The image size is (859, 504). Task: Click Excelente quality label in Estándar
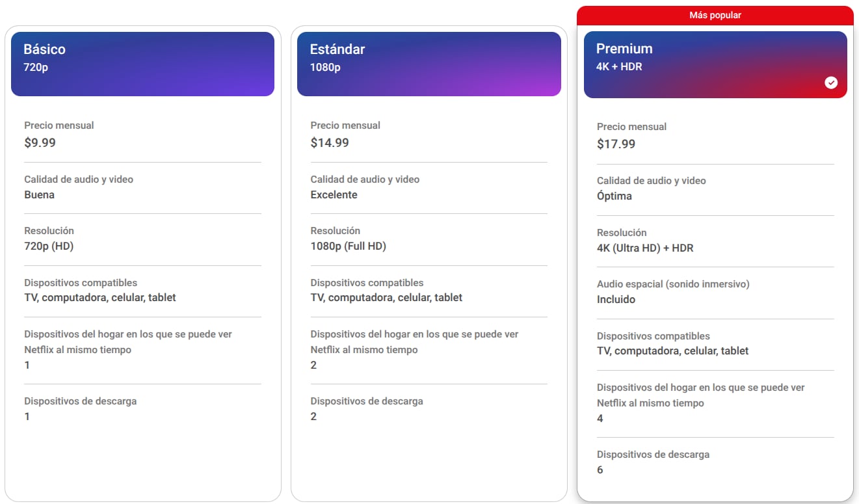[334, 194]
